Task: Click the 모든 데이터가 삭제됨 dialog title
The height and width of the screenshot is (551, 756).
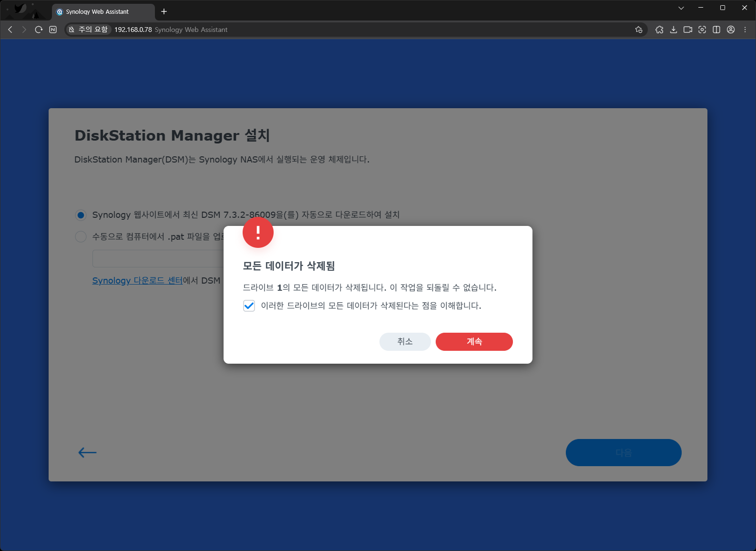Action: (289, 266)
